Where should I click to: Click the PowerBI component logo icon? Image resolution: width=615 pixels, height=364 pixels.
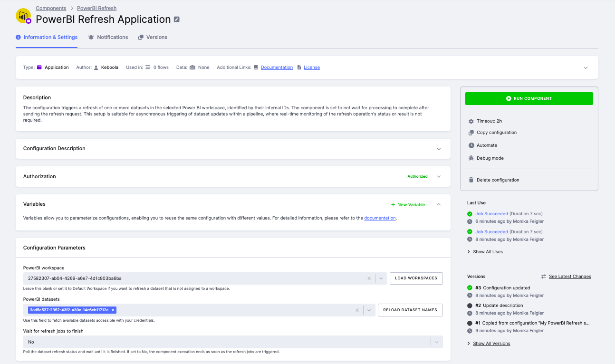point(23,16)
